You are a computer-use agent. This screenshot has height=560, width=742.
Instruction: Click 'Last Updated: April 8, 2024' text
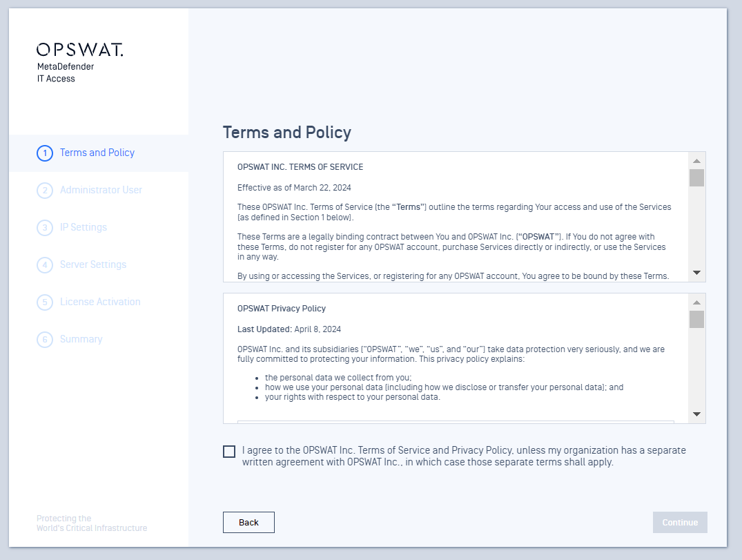coord(289,329)
